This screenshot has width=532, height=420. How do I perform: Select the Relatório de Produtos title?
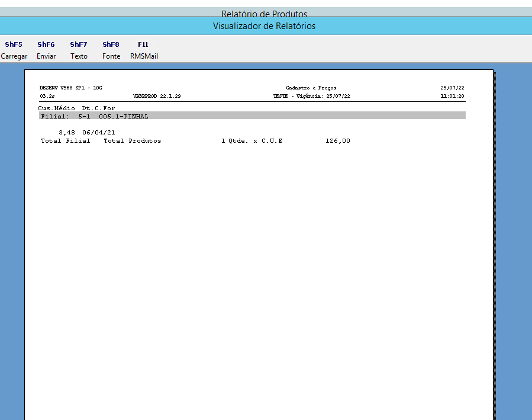tap(264, 14)
